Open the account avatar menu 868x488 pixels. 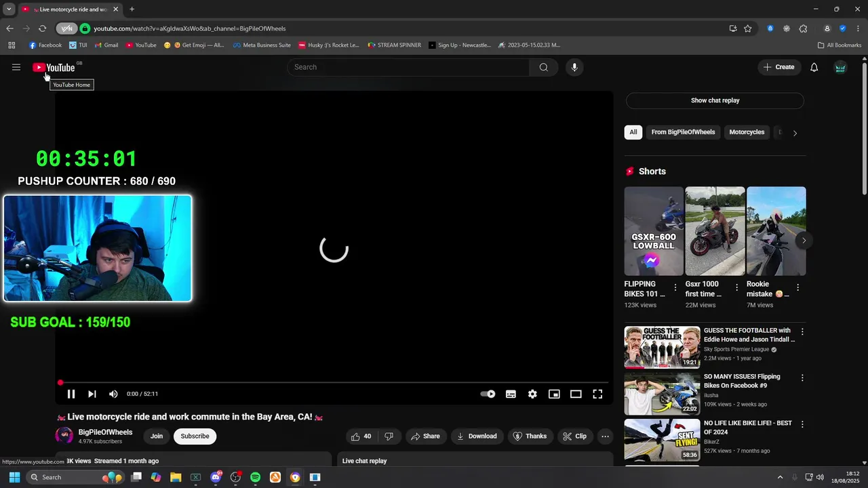pos(840,67)
